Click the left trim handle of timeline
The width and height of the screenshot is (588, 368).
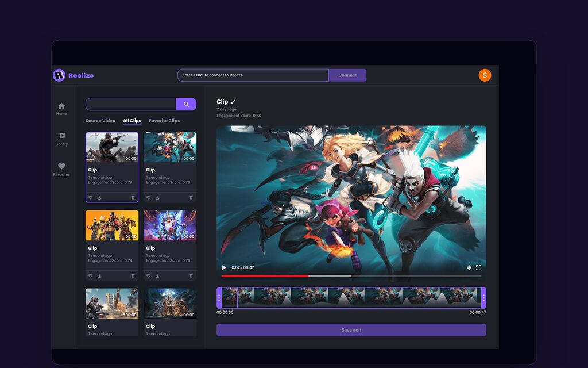tap(219, 298)
